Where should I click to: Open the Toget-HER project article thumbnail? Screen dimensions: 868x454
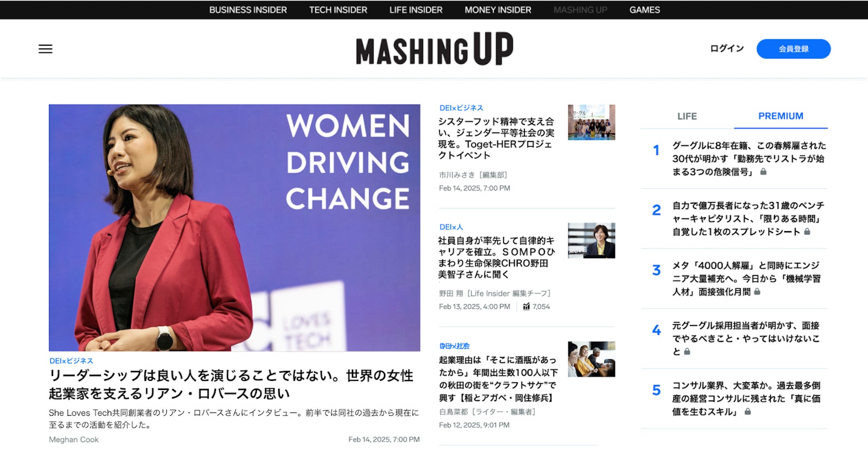(x=591, y=122)
